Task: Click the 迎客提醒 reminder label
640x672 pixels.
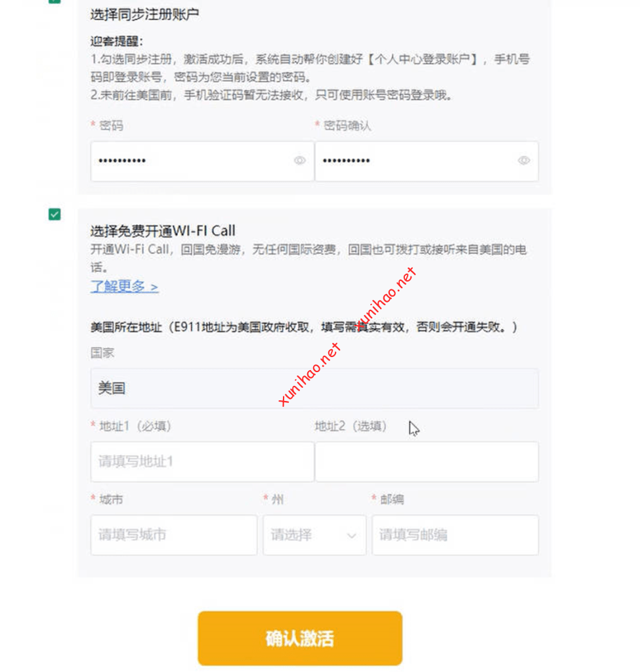Action: point(116,41)
